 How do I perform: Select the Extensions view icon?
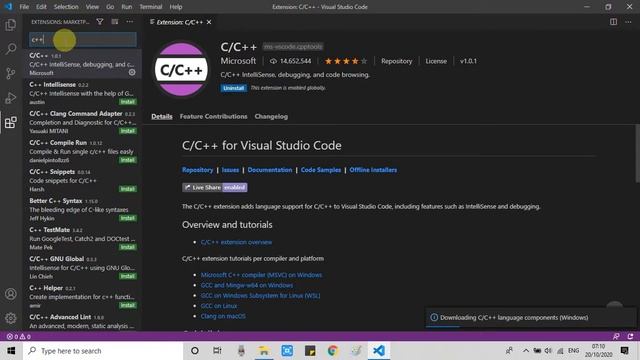[11, 122]
